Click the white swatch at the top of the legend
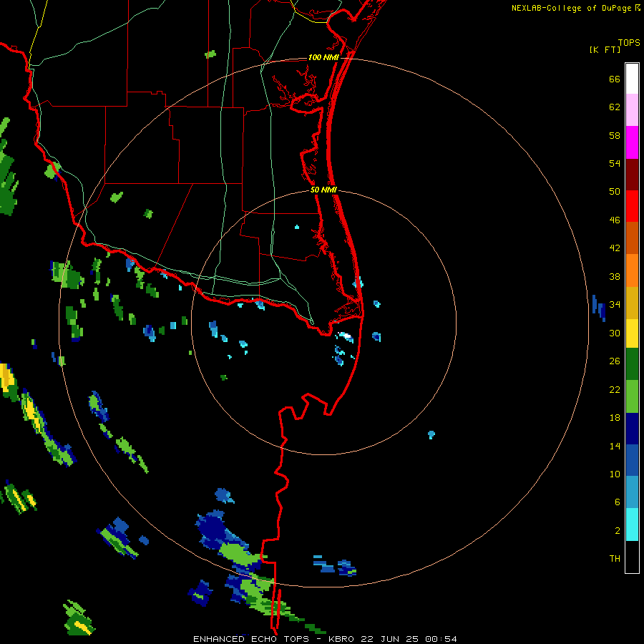The width and height of the screenshot is (644, 644). [632, 79]
